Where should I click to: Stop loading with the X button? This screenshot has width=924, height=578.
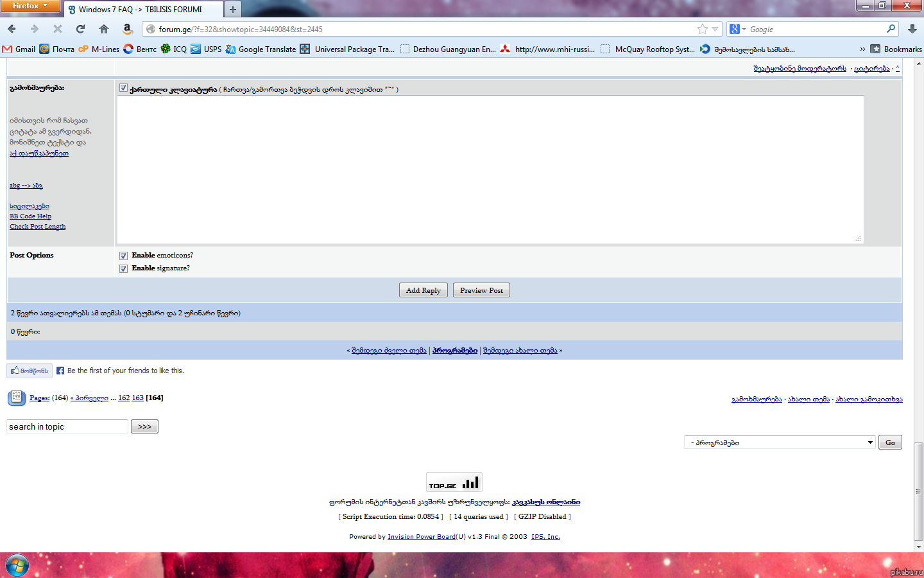[x=58, y=29]
